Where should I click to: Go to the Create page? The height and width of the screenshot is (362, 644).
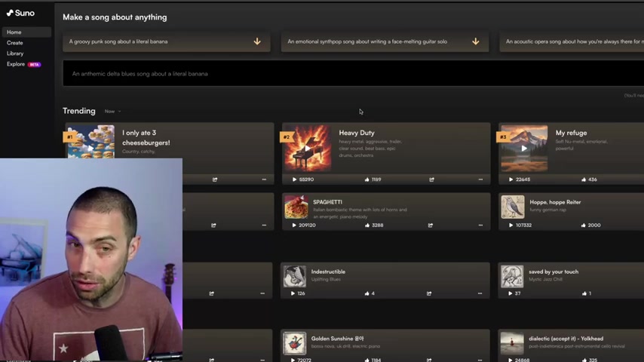[15, 43]
